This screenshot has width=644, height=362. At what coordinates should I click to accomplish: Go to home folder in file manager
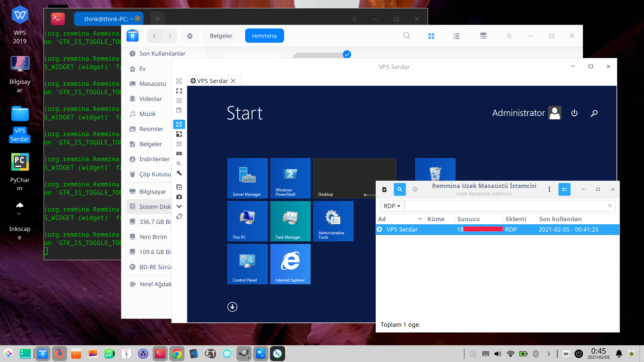[x=190, y=36]
